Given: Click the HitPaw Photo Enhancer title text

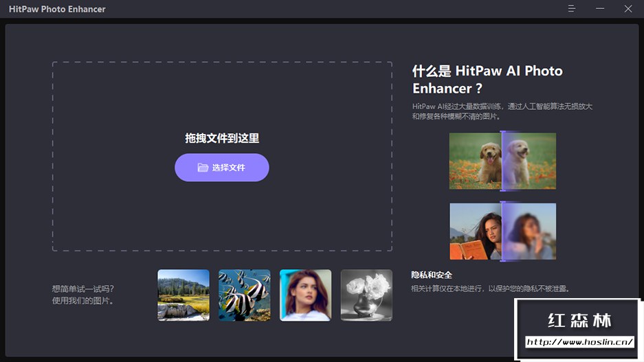Looking at the screenshot, I should pos(57,9).
